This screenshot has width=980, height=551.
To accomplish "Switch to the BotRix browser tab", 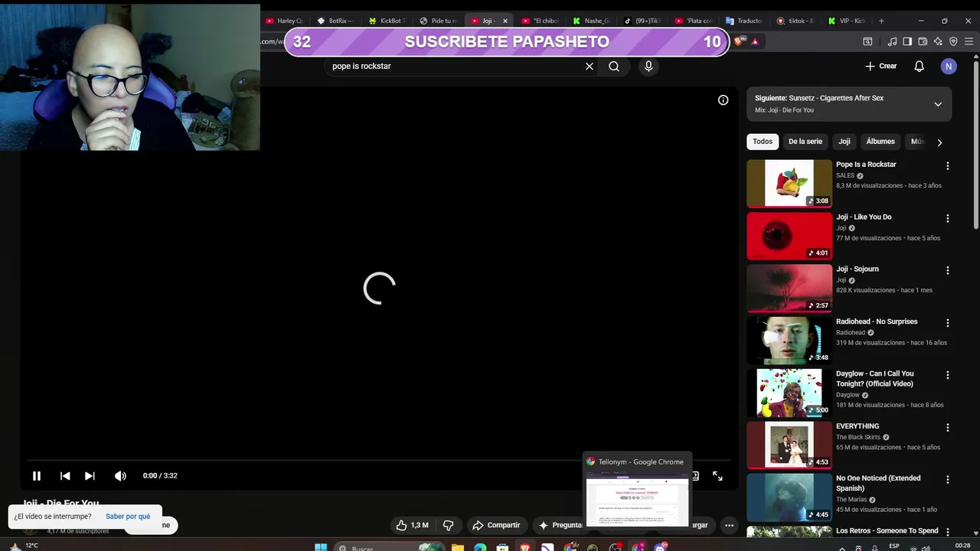I will point(336,21).
